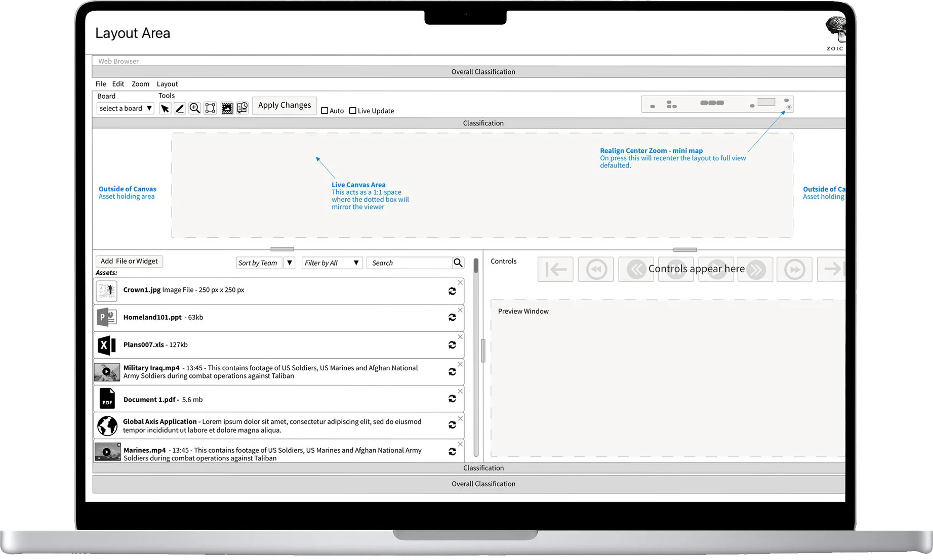This screenshot has width=933, height=560.
Task: Click the double-left step back control
Action: (636, 269)
